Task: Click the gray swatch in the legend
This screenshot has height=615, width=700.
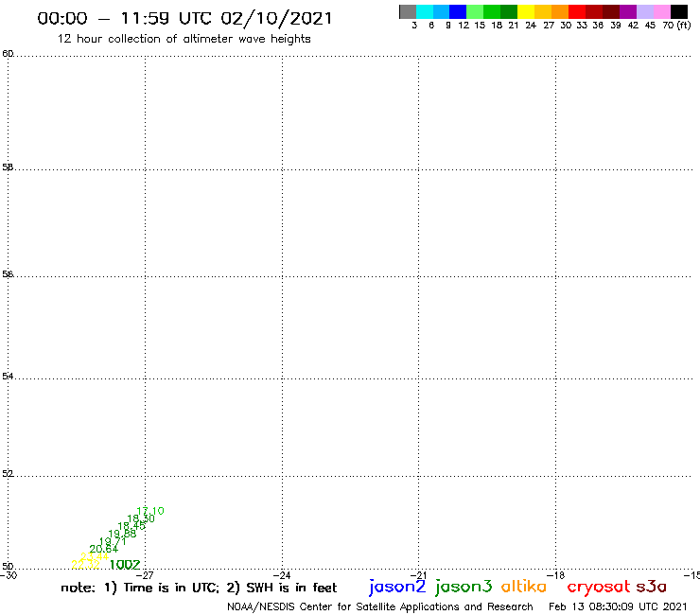Action: 408,11
